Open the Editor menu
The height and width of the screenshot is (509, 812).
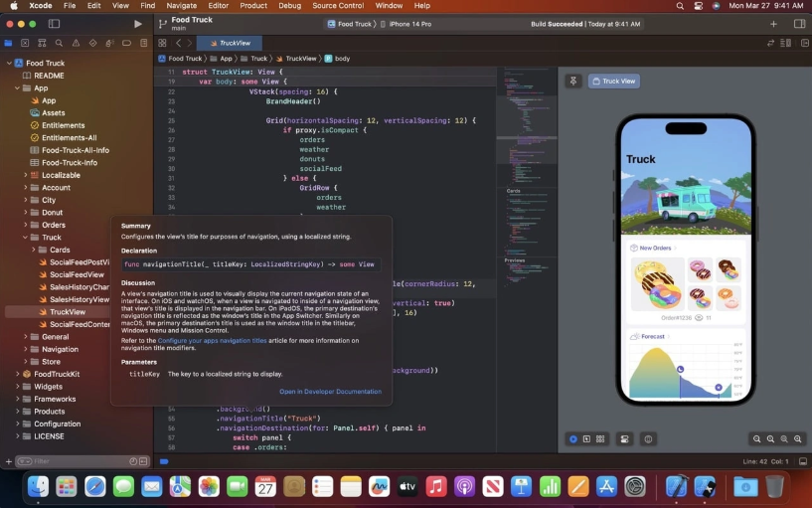pyautogui.click(x=218, y=6)
